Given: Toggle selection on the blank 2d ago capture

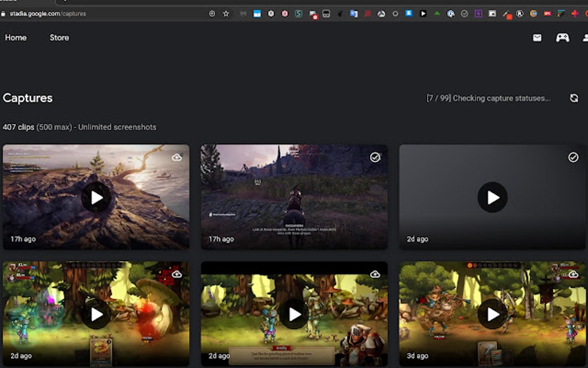Looking at the screenshot, I should point(573,156).
